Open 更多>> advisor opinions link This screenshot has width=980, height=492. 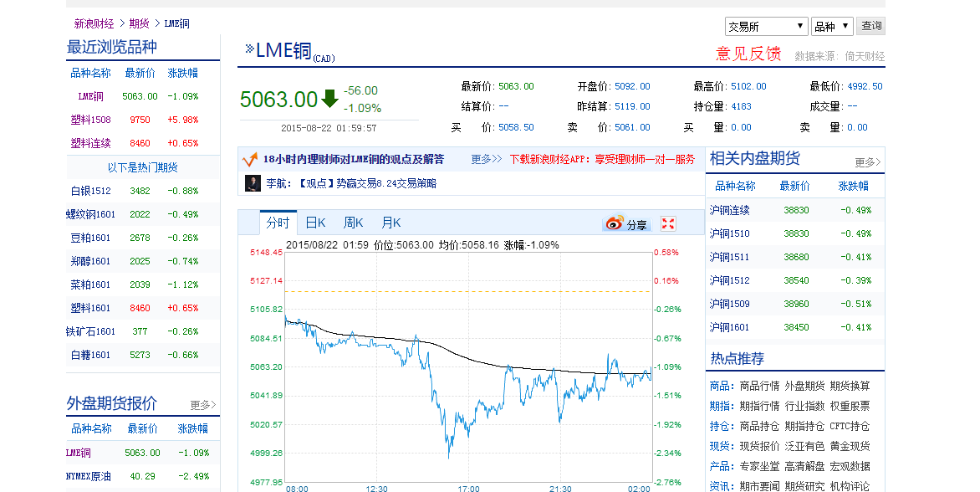click(487, 160)
